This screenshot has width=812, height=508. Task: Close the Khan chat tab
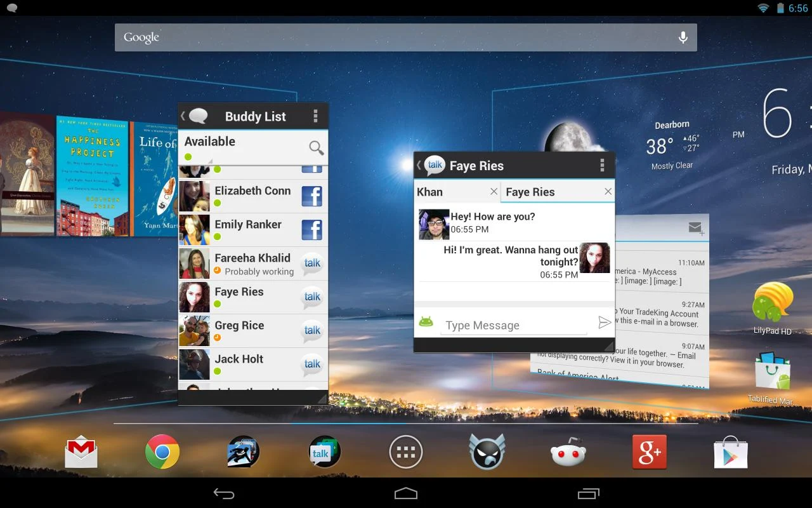click(494, 191)
